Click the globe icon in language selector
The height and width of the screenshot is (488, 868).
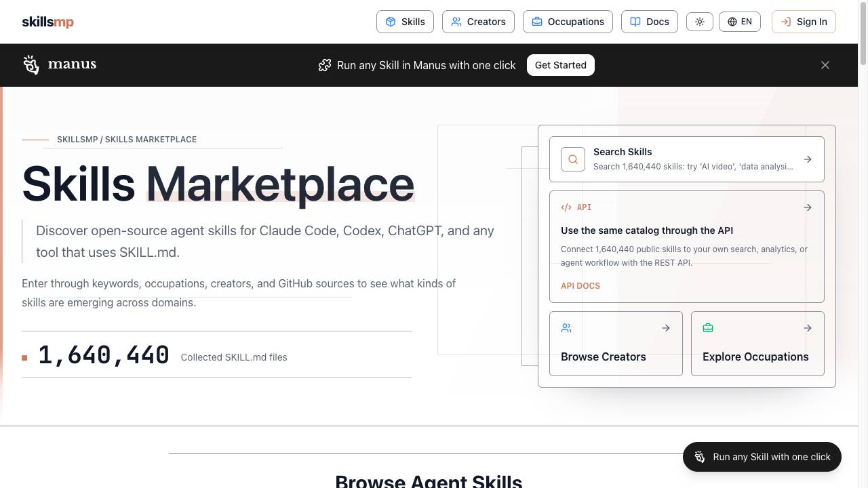[x=732, y=22]
